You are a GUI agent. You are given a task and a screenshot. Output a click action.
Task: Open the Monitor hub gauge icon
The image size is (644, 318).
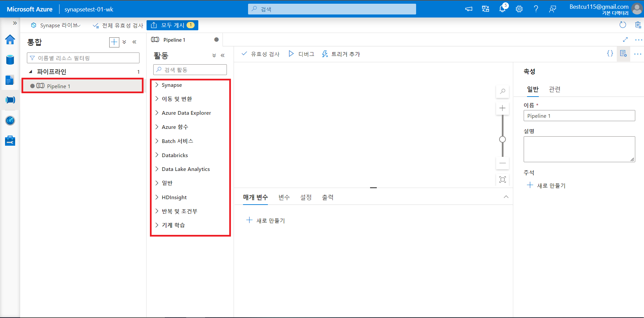(10, 120)
